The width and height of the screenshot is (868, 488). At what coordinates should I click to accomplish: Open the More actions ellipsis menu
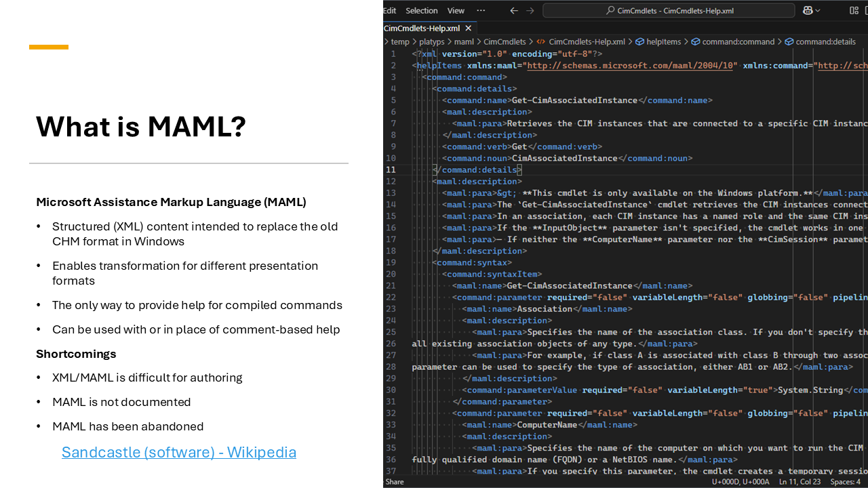point(481,10)
